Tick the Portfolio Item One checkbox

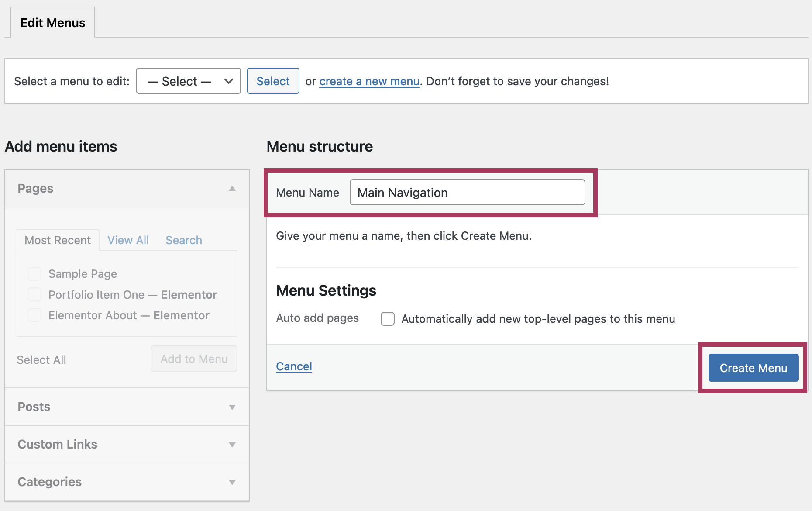(x=34, y=295)
